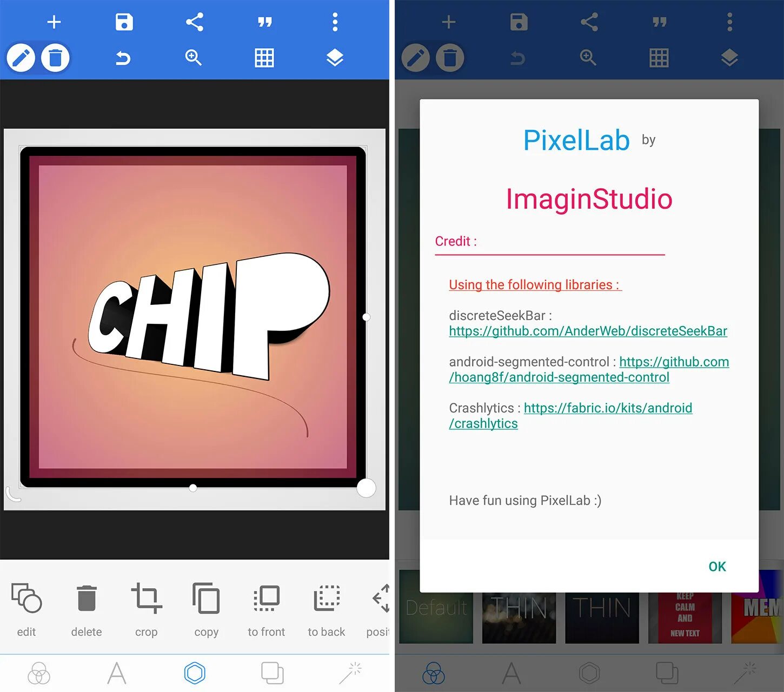Image resolution: width=784 pixels, height=692 pixels.
Task: Open the layers icon in left screen
Action: [x=335, y=57]
